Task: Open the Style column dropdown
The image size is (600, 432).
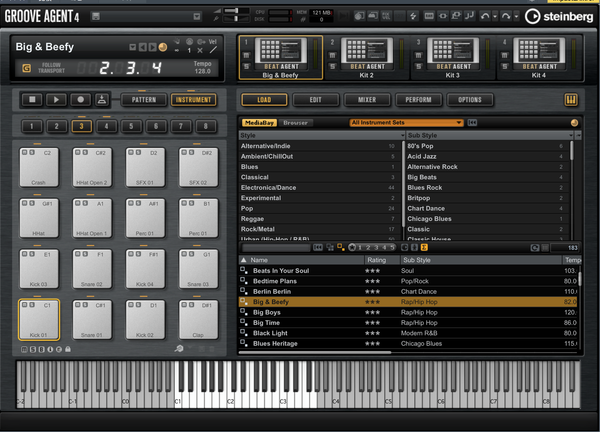Action: (402, 135)
